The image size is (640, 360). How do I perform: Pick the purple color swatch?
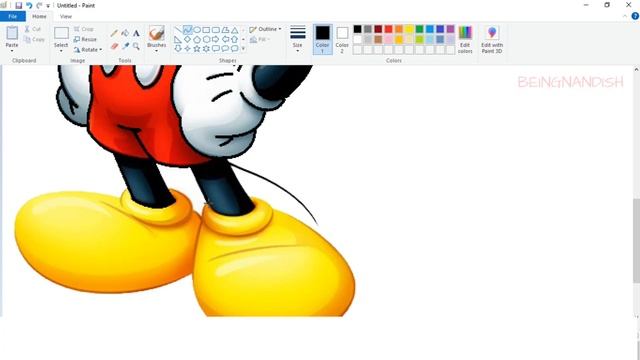pyautogui.click(x=451, y=29)
